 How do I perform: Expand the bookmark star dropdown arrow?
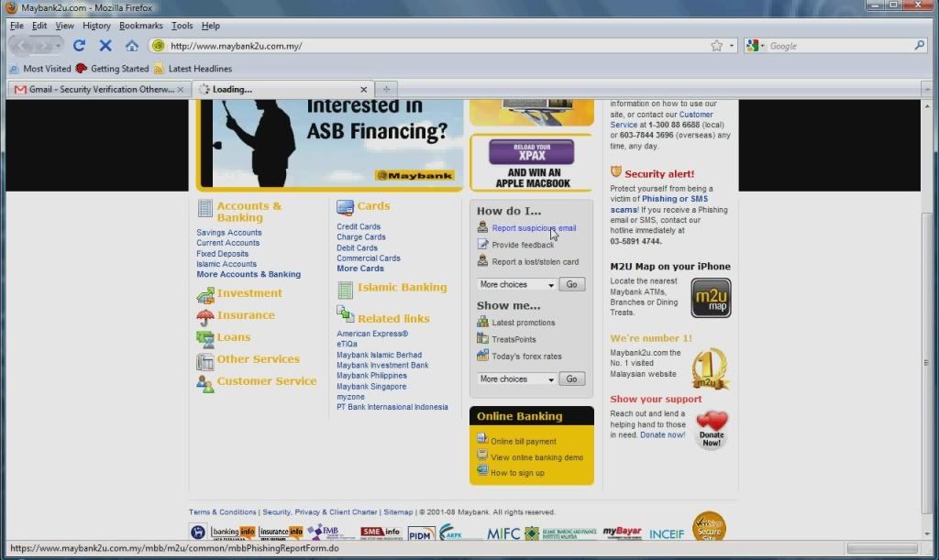(x=731, y=46)
